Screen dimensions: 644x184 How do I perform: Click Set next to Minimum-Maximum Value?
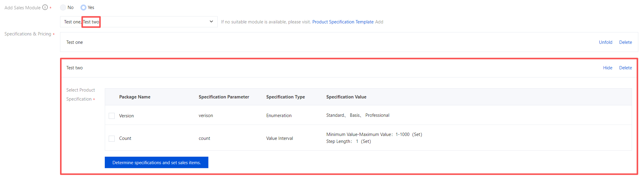click(417, 134)
